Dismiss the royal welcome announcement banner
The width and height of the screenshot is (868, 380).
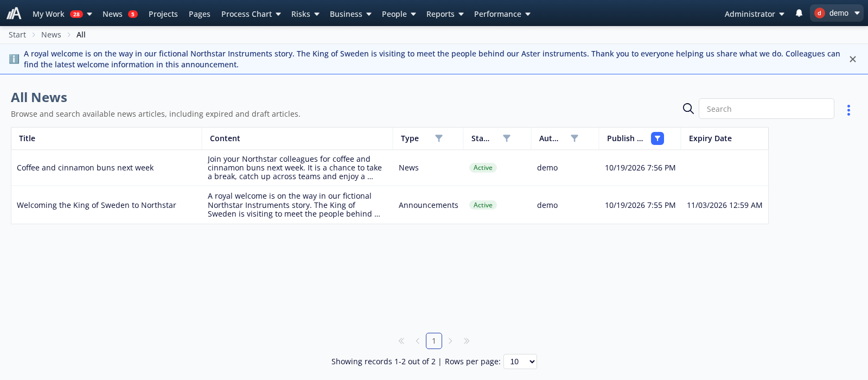(853, 59)
